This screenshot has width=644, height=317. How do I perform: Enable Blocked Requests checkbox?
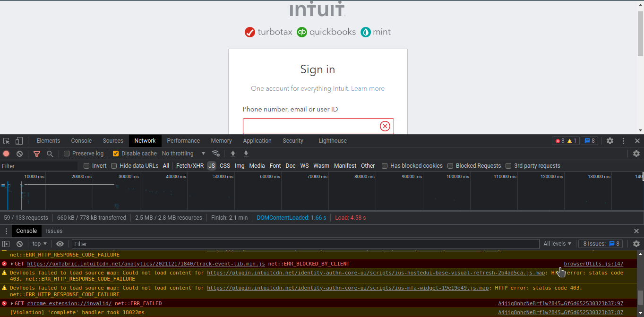pos(450,166)
